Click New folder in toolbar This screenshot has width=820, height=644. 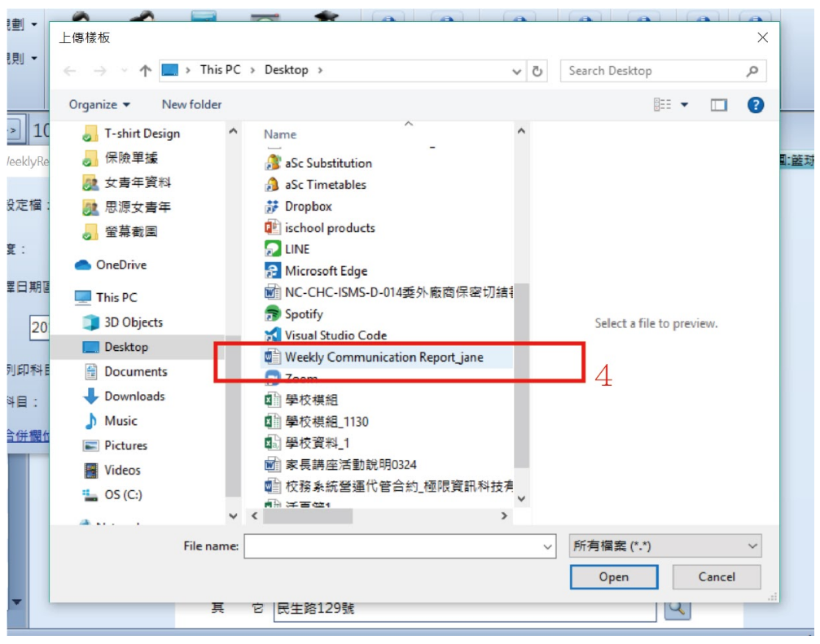tap(191, 104)
